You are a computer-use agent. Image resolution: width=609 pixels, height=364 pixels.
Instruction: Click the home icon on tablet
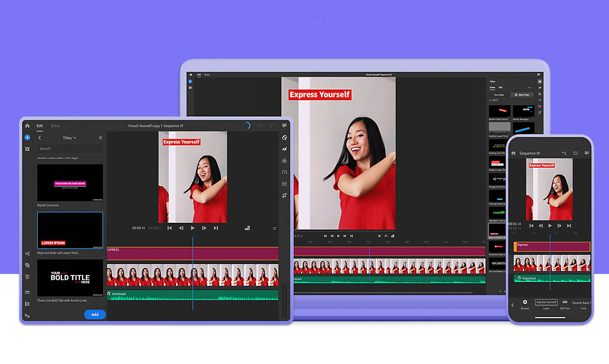pyautogui.click(x=27, y=126)
